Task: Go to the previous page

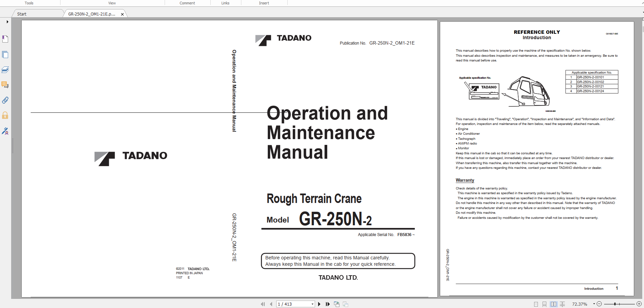Action: [x=271, y=304]
